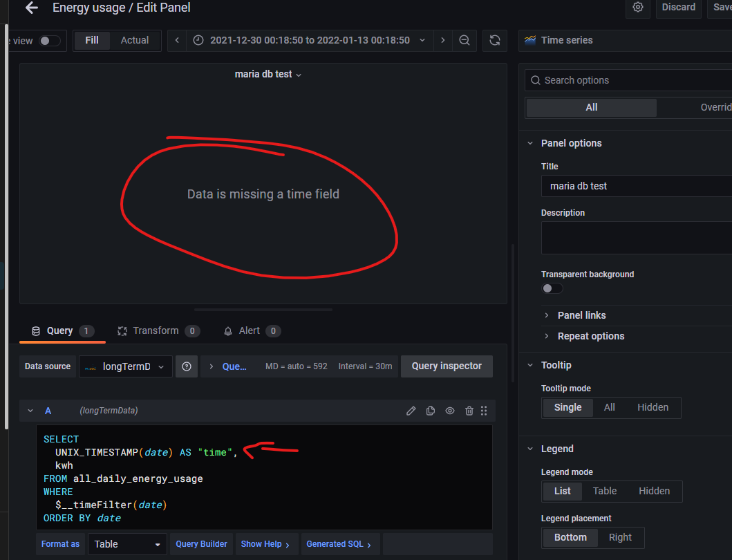Click Generated SQL link
The width and height of the screenshot is (732, 560).
339,545
